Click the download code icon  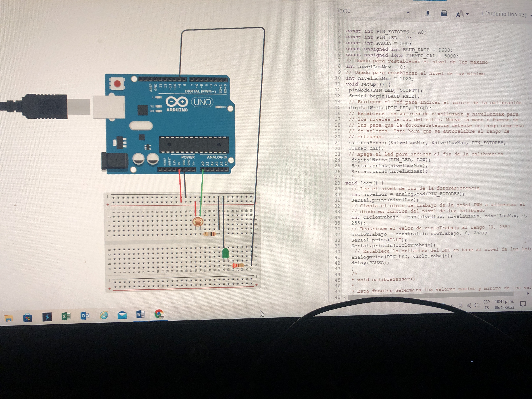(428, 13)
